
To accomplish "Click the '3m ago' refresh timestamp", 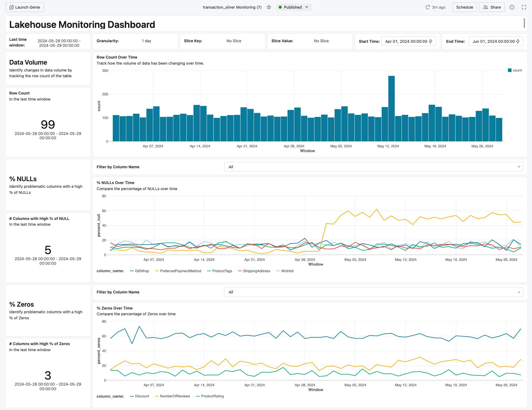I will (x=439, y=7).
